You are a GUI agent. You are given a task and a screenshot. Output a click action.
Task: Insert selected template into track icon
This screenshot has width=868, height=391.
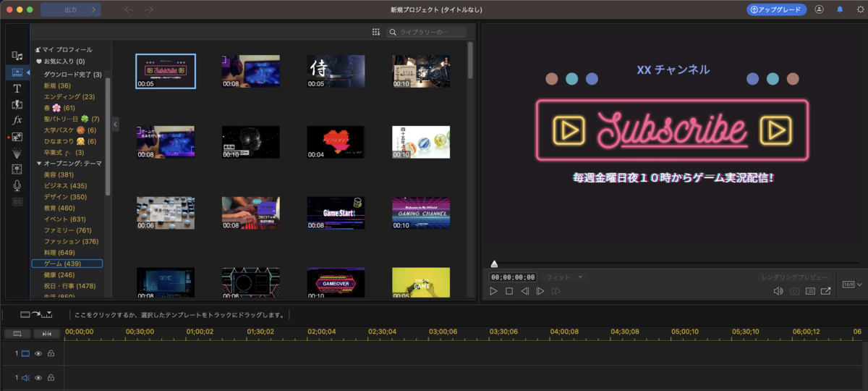coord(37,315)
